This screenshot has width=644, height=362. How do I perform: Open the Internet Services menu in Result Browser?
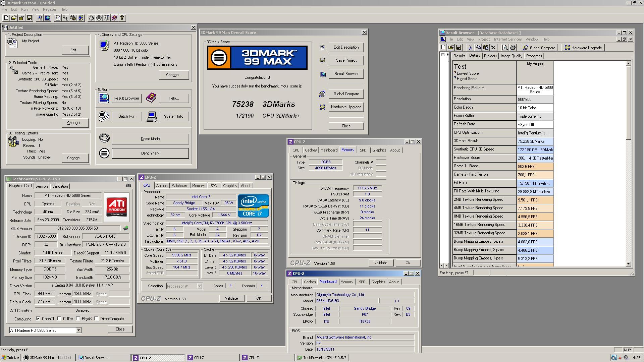coord(507,39)
